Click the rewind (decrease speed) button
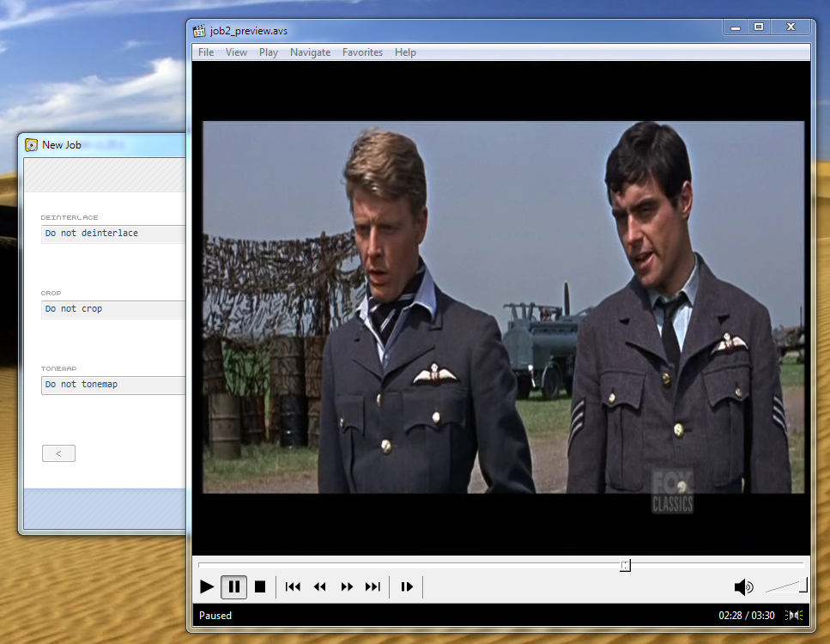 (x=319, y=586)
